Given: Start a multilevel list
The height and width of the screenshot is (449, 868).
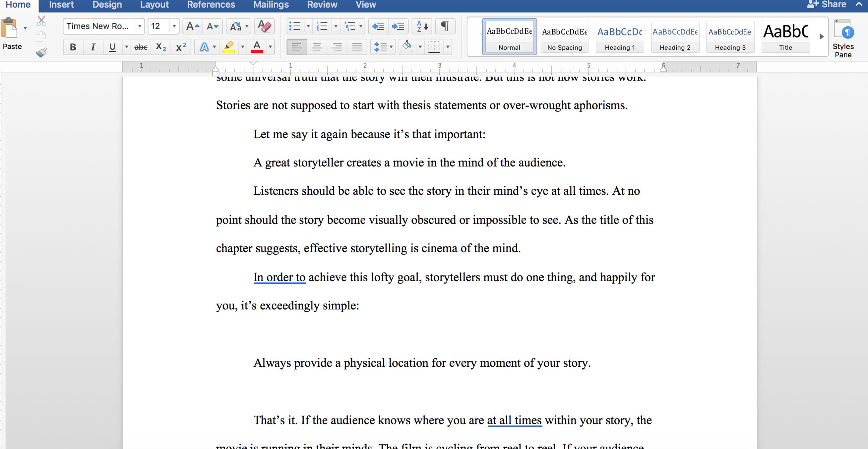Looking at the screenshot, I should coord(350,26).
